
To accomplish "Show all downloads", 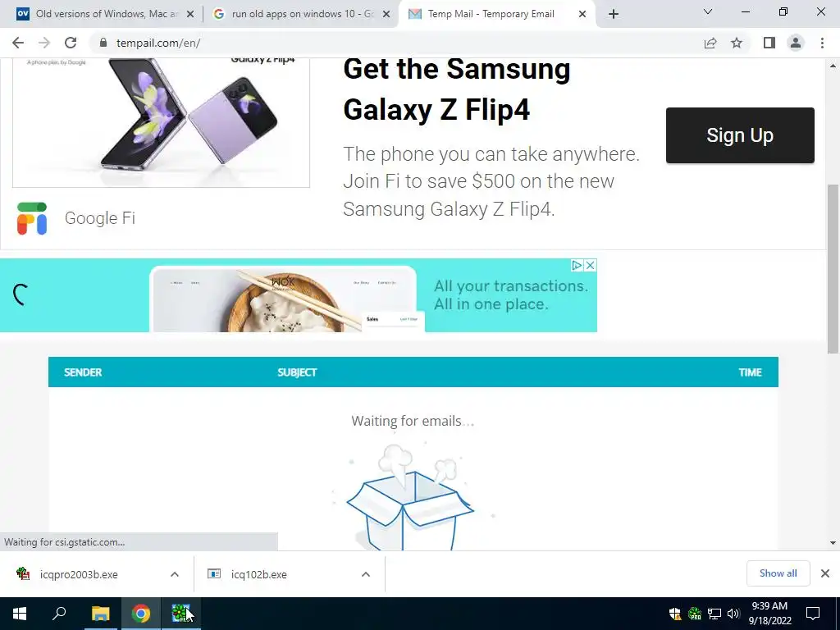I will pos(778,573).
